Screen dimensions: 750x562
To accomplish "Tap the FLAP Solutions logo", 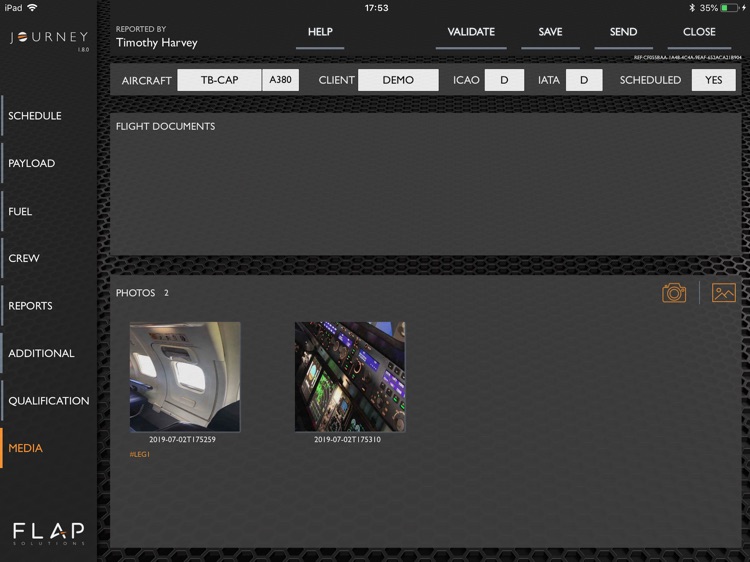I will [x=49, y=534].
